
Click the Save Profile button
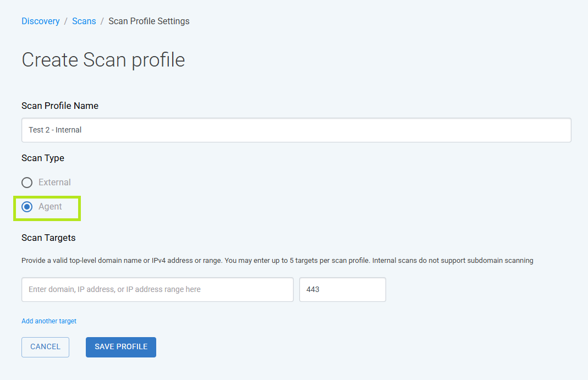point(121,347)
